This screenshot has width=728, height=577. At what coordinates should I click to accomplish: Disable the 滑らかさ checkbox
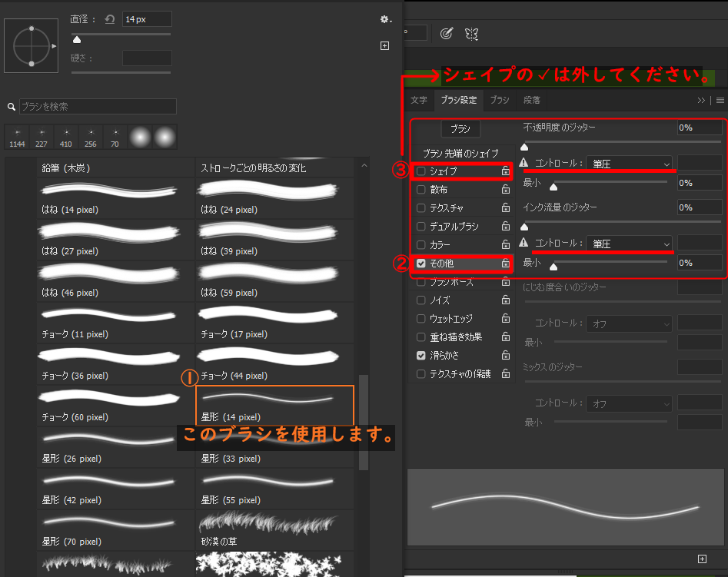click(x=421, y=356)
